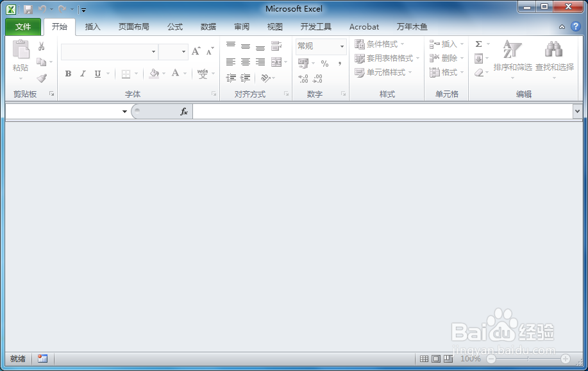
Task: Toggle align text left
Action: click(231, 62)
